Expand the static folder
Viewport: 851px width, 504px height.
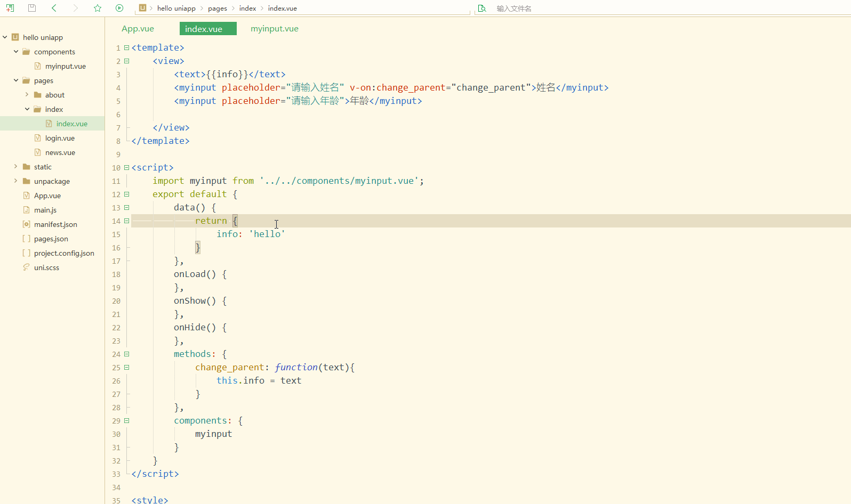16,167
